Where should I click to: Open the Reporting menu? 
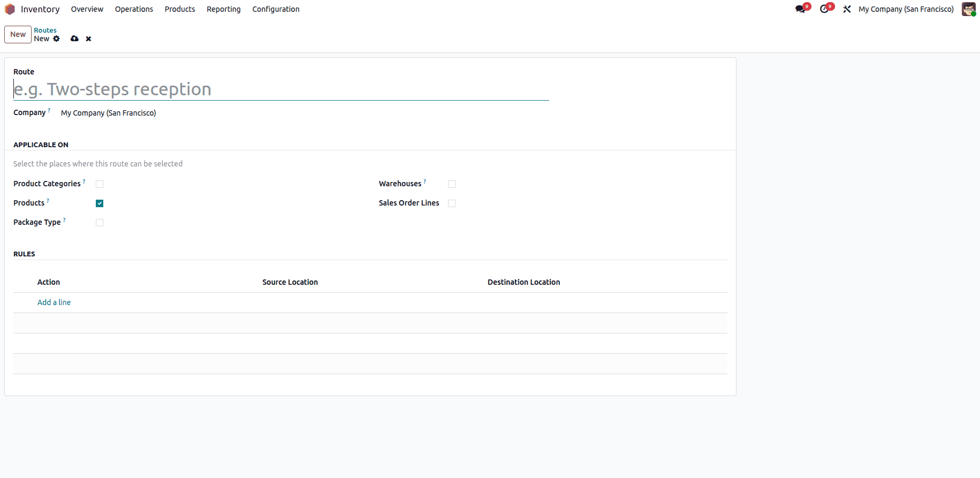(x=224, y=9)
